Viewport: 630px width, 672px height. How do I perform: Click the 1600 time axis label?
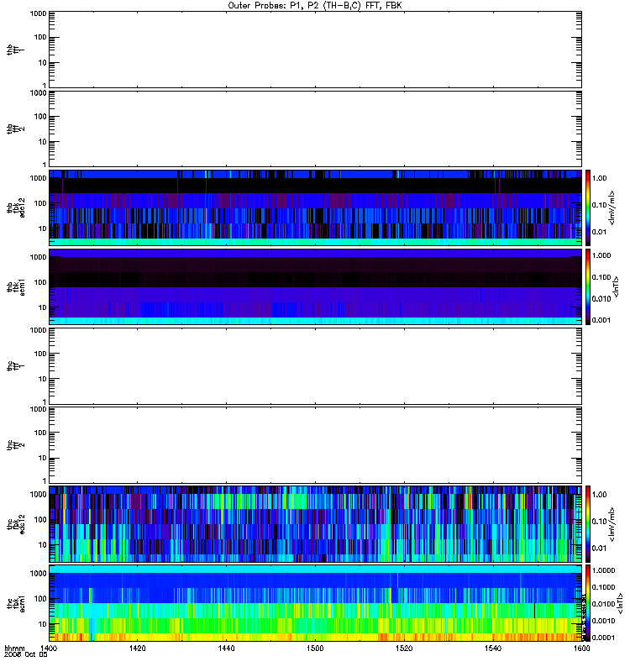pos(581,648)
